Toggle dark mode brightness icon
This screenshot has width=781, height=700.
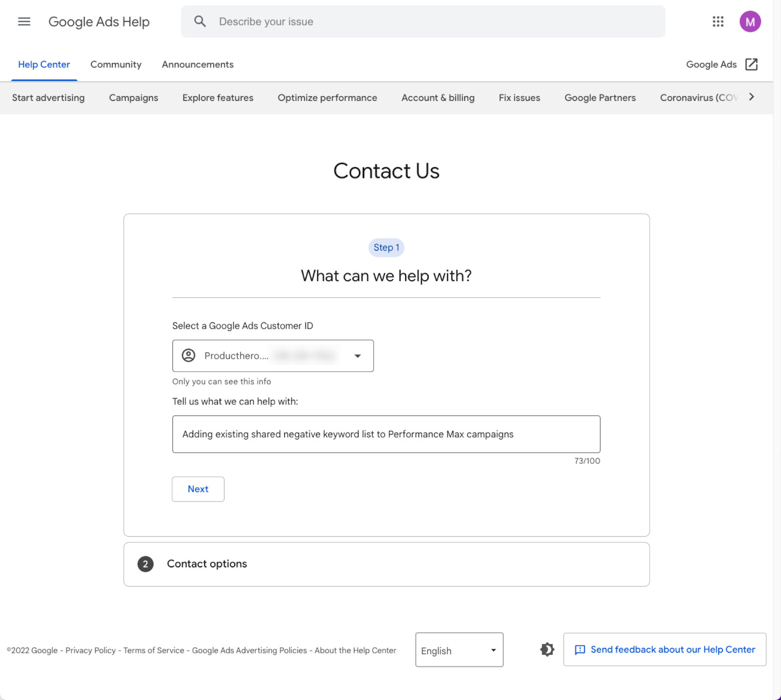(x=547, y=649)
